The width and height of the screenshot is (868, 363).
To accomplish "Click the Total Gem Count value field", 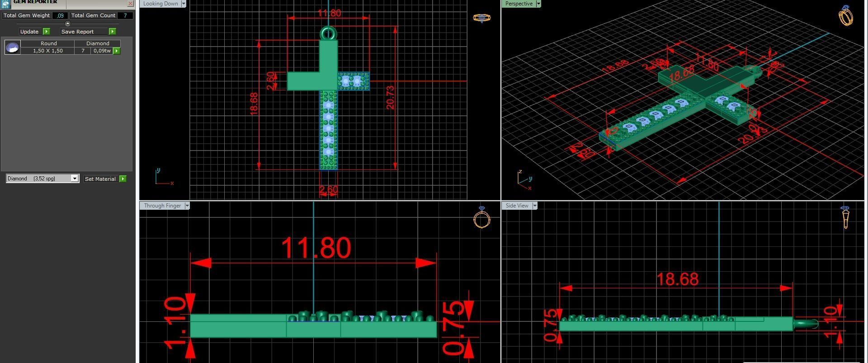I will tap(125, 15).
